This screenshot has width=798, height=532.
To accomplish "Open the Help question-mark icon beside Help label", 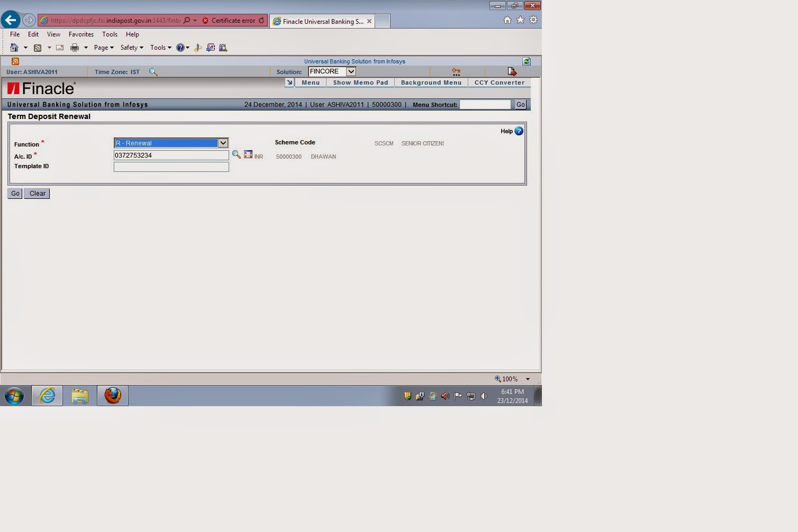I will (519, 131).
